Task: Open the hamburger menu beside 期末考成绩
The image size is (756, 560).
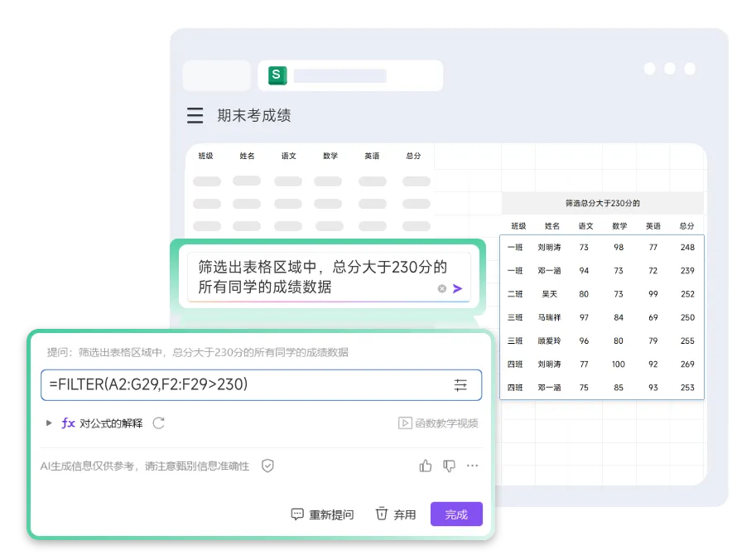Action: [x=195, y=115]
